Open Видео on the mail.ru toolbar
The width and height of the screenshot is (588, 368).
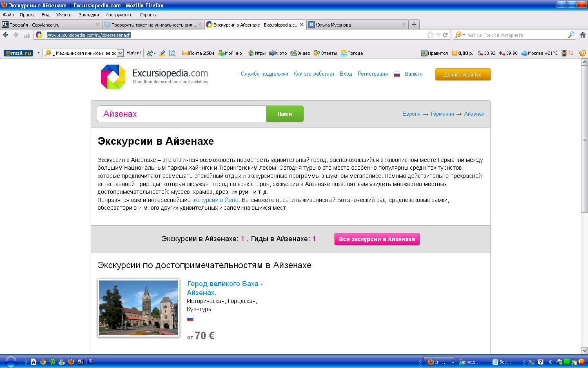(x=300, y=53)
